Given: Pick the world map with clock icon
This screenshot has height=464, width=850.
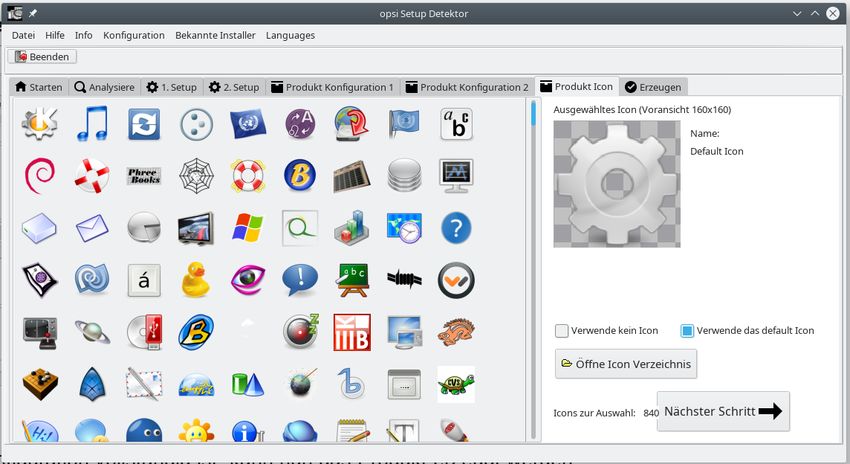Looking at the screenshot, I should pos(404,228).
